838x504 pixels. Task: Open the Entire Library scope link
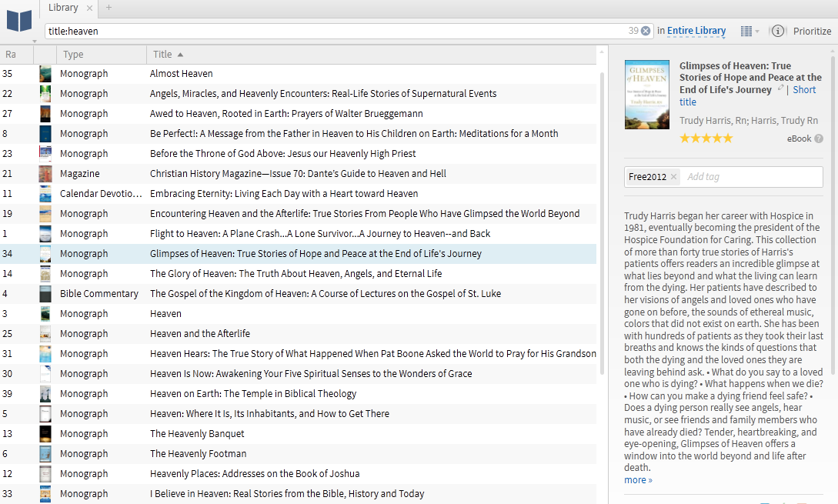click(696, 31)
